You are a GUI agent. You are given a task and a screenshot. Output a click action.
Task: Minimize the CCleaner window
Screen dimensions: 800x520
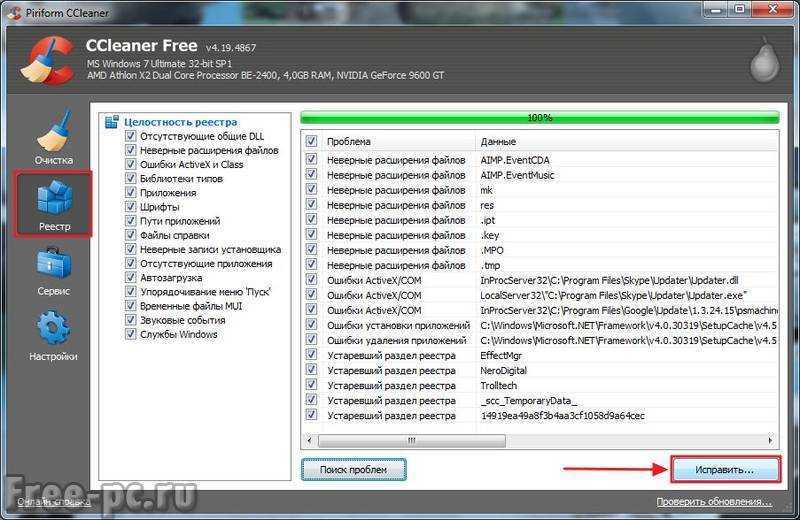716,9
